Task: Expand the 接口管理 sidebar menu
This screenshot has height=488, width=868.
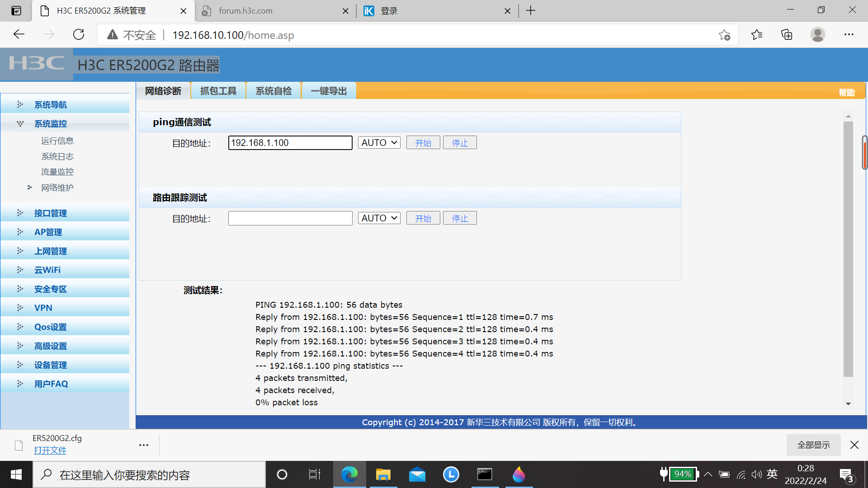Action: 51,213
